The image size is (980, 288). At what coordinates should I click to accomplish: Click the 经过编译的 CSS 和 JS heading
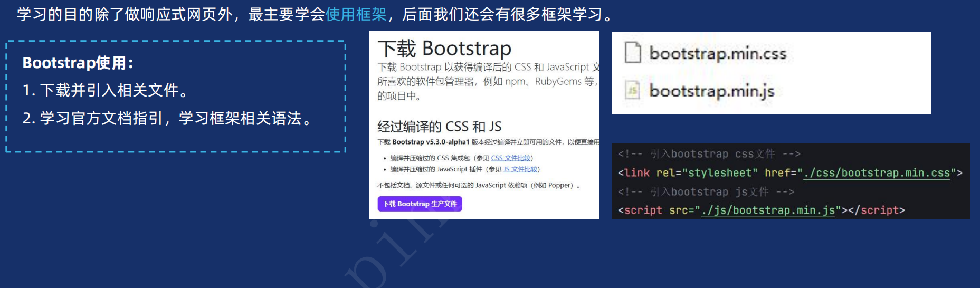pos(440,127)
